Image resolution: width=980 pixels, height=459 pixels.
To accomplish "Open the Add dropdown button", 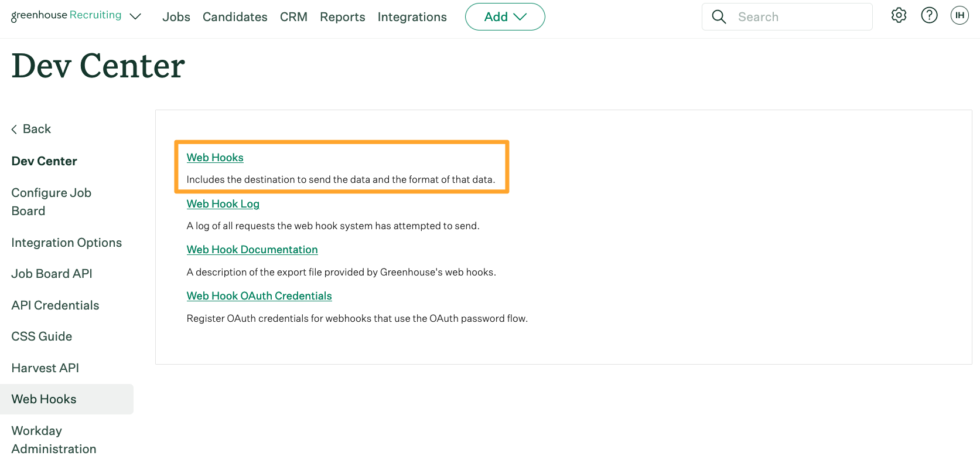I will click(x=505, y=17).
